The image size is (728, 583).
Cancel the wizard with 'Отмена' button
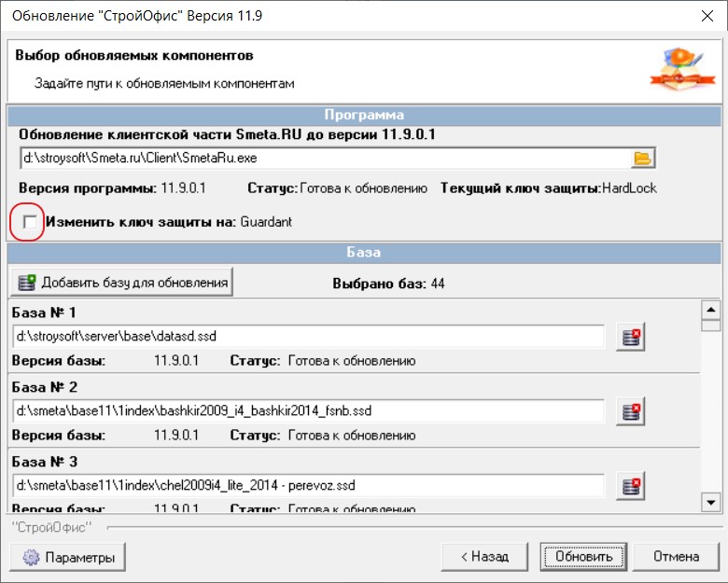(x=676, y=556)
